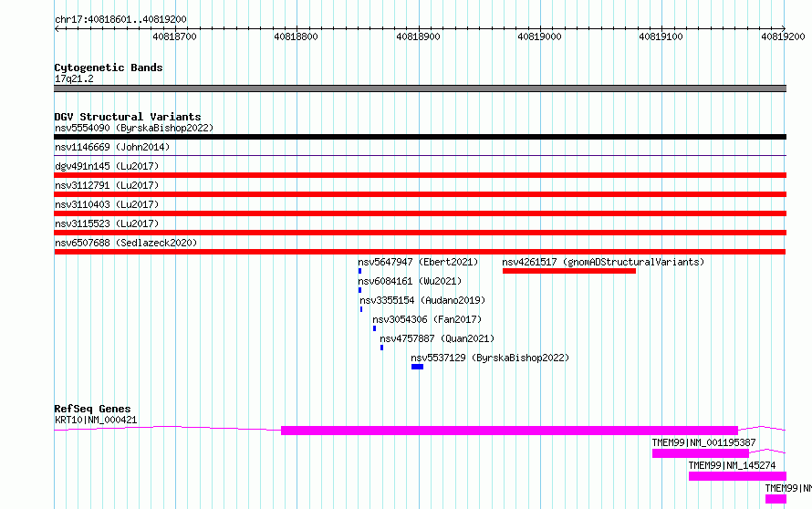The width and height of the screenshot is (812, 509).
Task: Click the 40819000 ruler position
Action: point(539,36)
